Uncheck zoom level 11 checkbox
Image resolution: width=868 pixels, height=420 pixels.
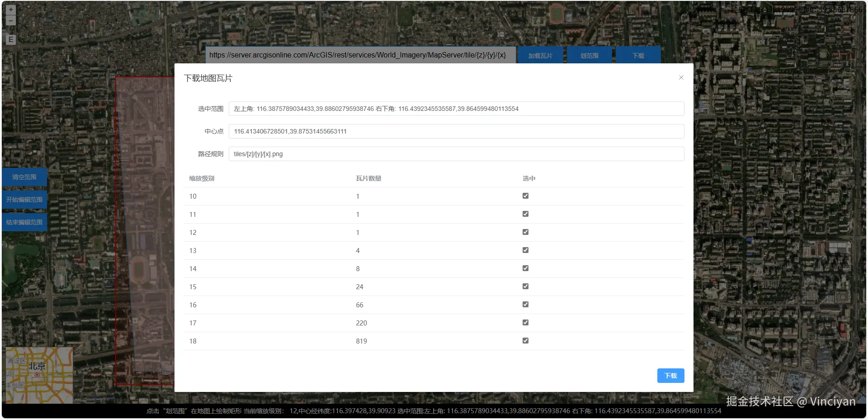click(x=525, y=214)
